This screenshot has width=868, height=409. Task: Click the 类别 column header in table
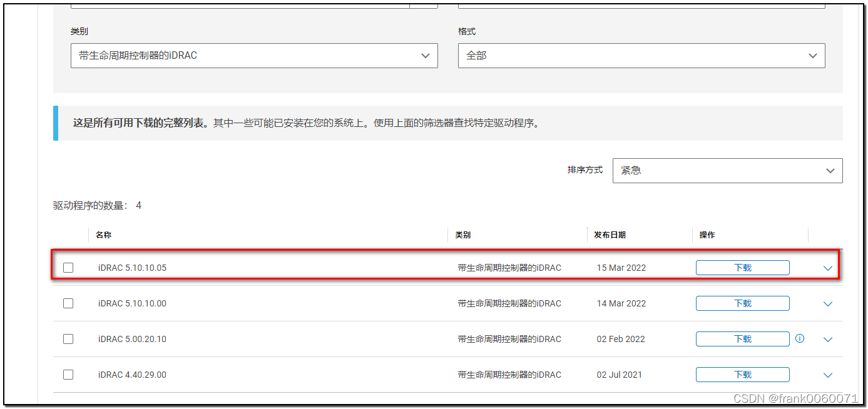click(x=463, y=235)
